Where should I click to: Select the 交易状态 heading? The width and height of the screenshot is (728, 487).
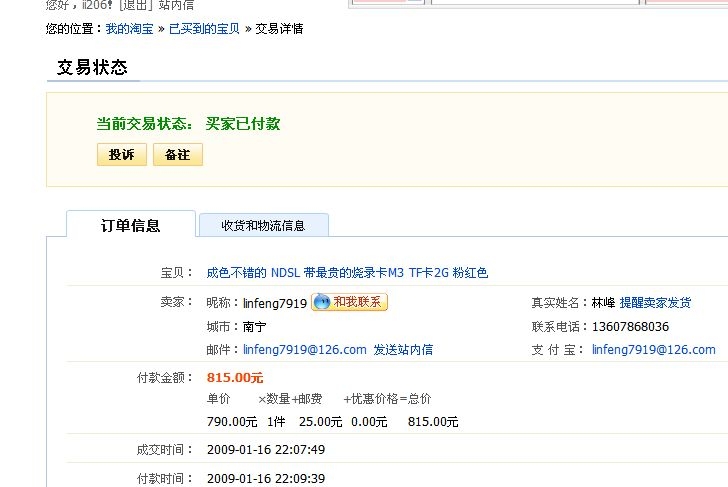tap(92, 67)
